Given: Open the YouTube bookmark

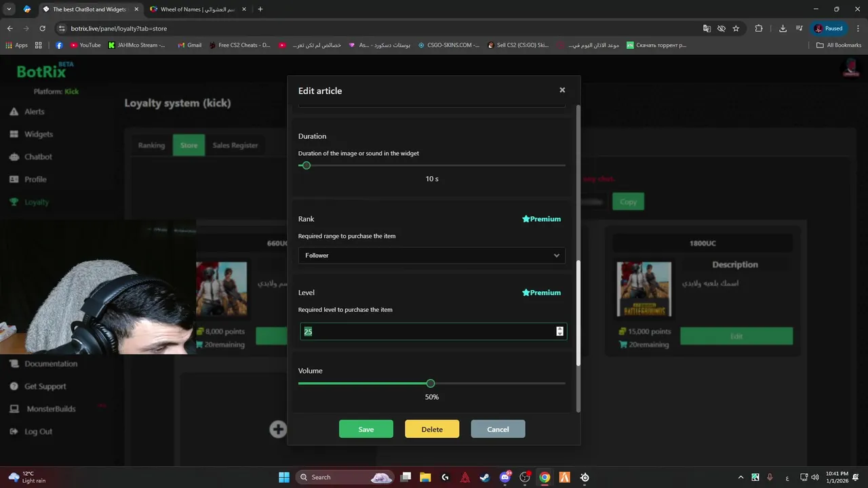Looking at the screenshot, I should click(x=85, y=45).
